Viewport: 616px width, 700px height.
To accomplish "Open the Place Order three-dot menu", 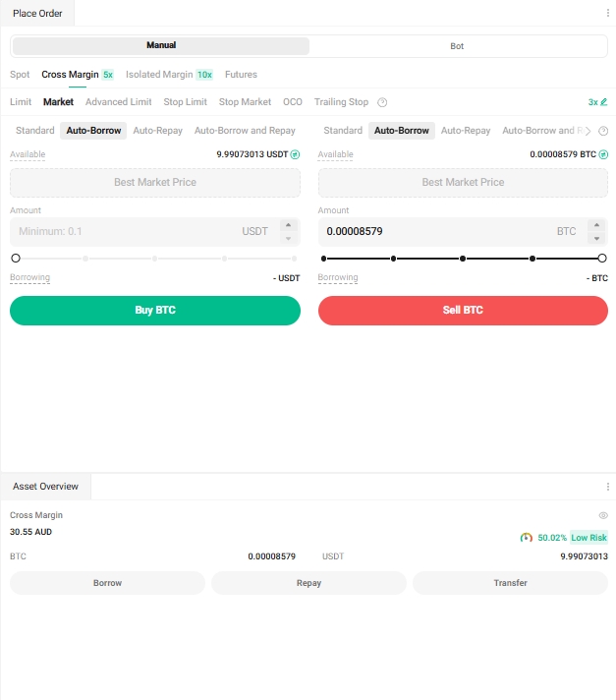I will pos(607,13).
